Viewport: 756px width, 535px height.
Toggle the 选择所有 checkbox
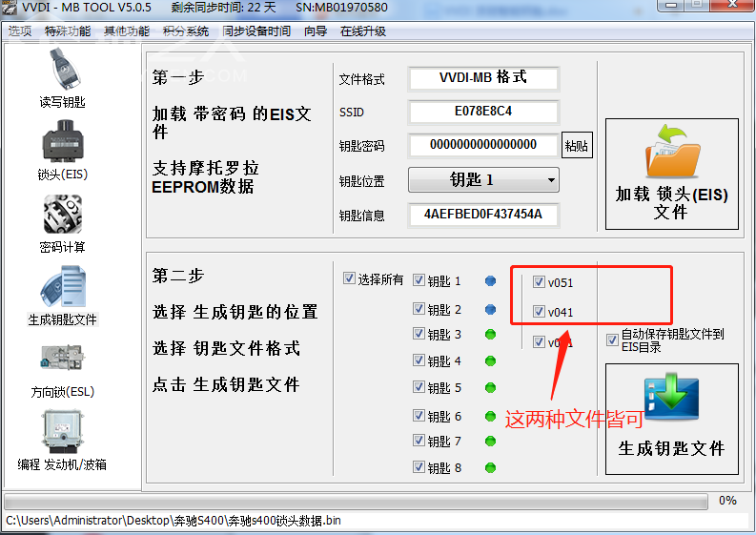[349, 278]
